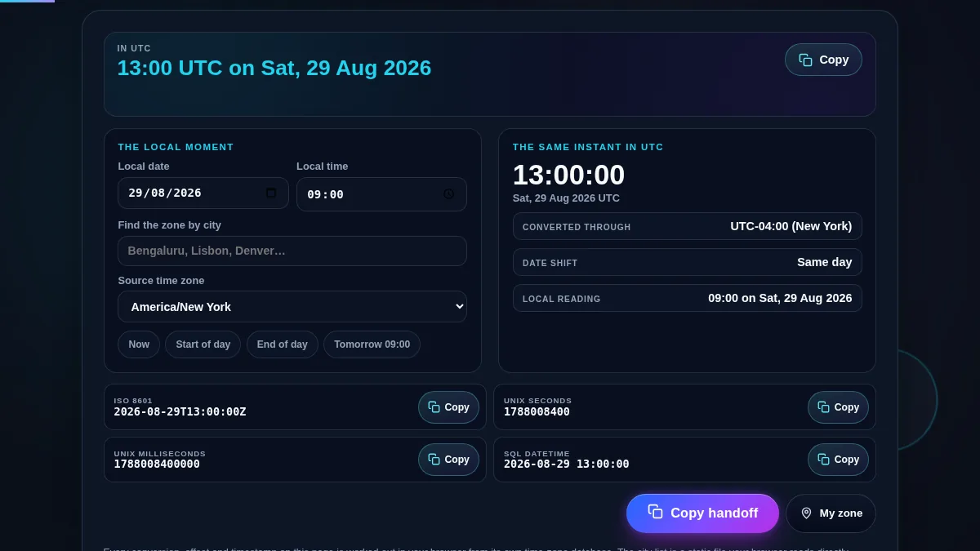Image resolution: width=980 pixels, height=551 pixels.
Task: Click the location pin My zone button
Action: [x=831, y=513]
